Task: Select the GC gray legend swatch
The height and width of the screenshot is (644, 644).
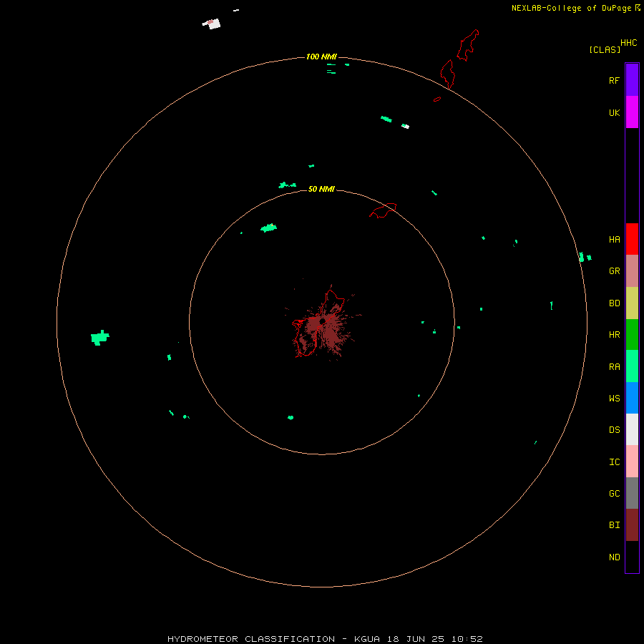Action: tap(632, 493)
